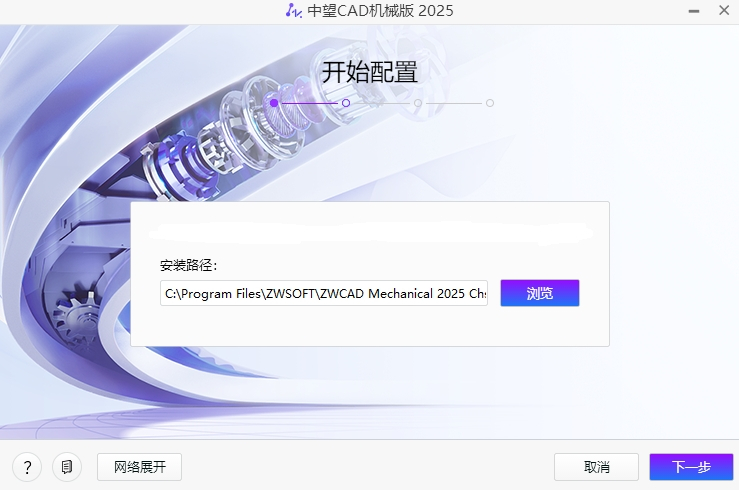Image resolution: width=739 pixels, height=490 pixels.
Task: Click the 开始配置 heading text
Action: coord(369,72)
